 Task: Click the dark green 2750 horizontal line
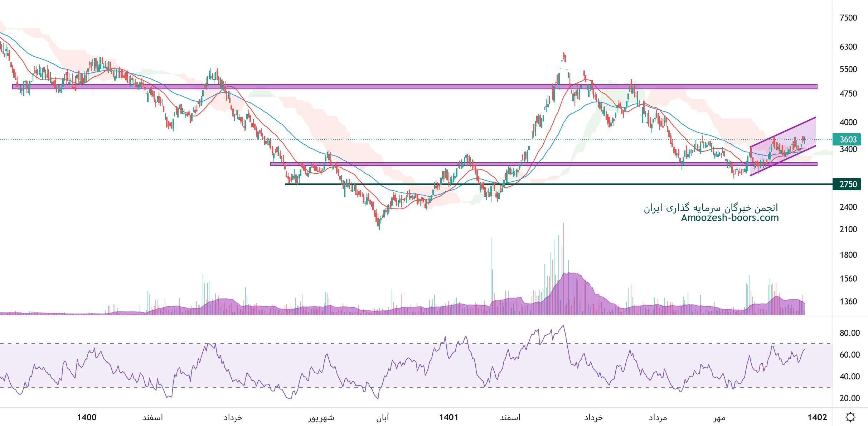(x=608, y=184)
